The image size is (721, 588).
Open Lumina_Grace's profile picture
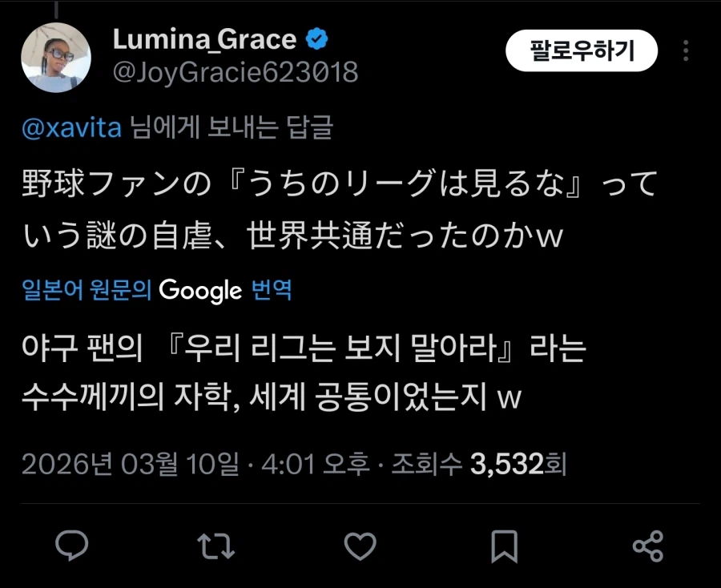pyautogui.click(x=56, y=56)
